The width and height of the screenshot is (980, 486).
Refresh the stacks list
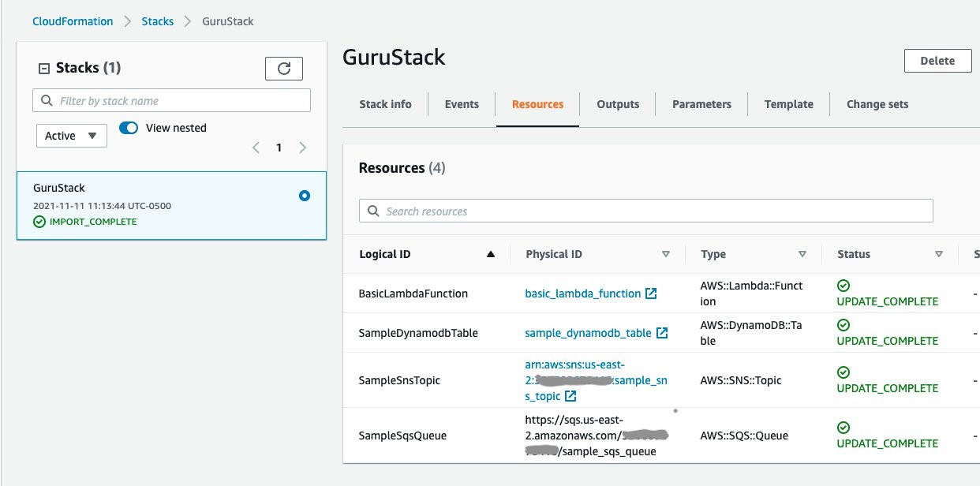[284, 69]
